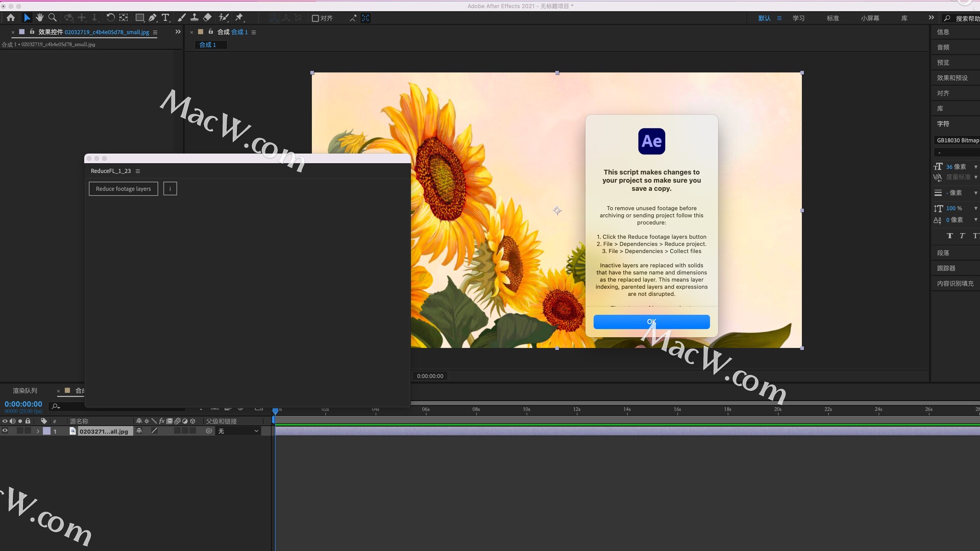980x551 pixels.
Task: Select the Puppet Pin tool
Action: (x=239, y=18)
